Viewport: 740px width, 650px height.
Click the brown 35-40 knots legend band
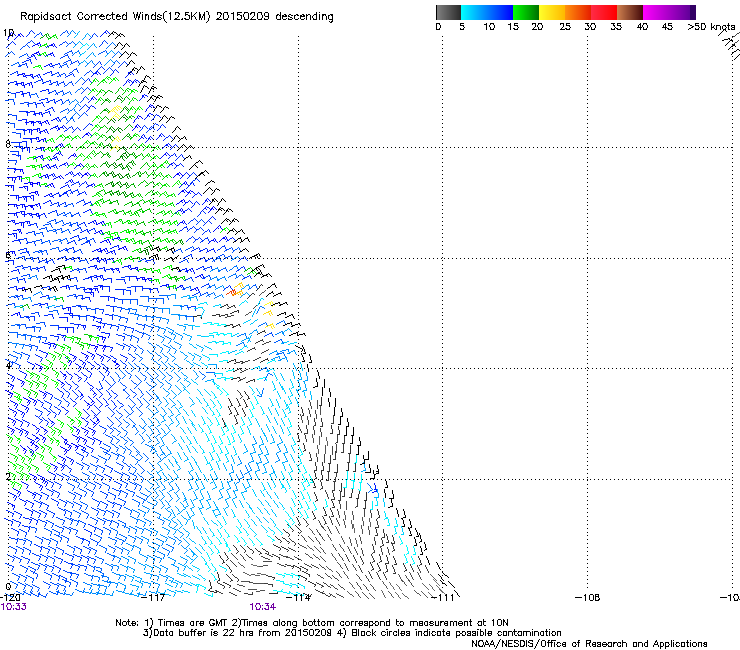[x=629, y=12]
